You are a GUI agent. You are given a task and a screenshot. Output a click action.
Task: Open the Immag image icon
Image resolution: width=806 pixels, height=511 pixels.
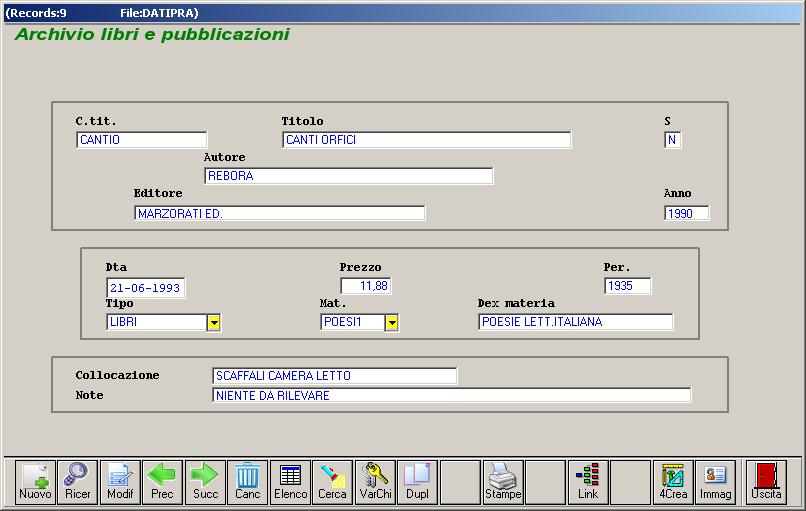(x=715, y=482)
